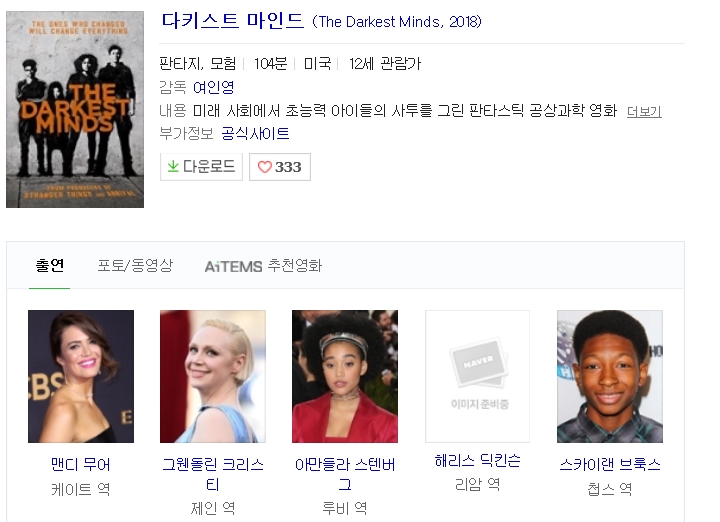Open the 해리스 딕킨슨 name link
The height and width of the screenshot is (522, 720).
[x=477, y=461]
